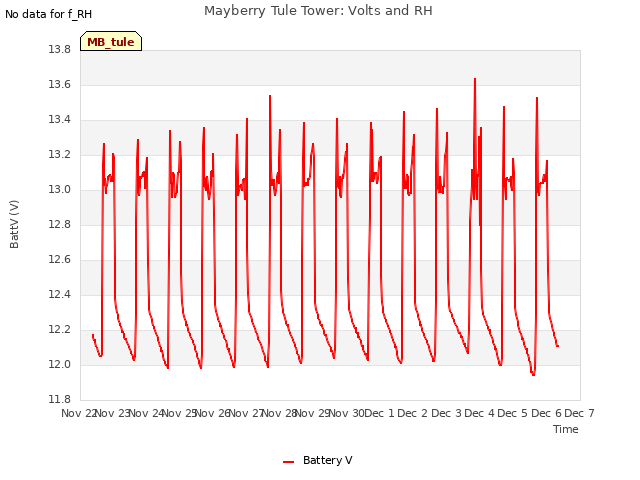
Task: Click the Dec 7 date tick
Action: click(x=579, y=413)
